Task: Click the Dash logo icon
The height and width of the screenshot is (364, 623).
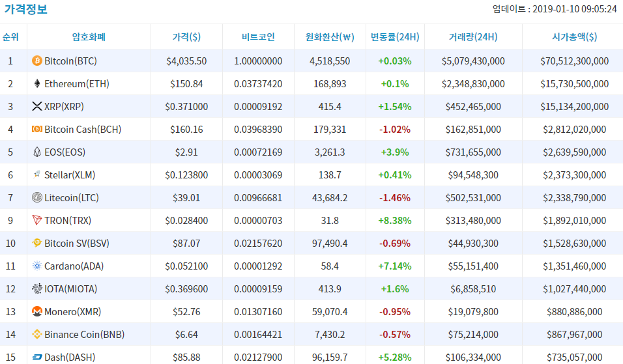Action: [37, 357]
